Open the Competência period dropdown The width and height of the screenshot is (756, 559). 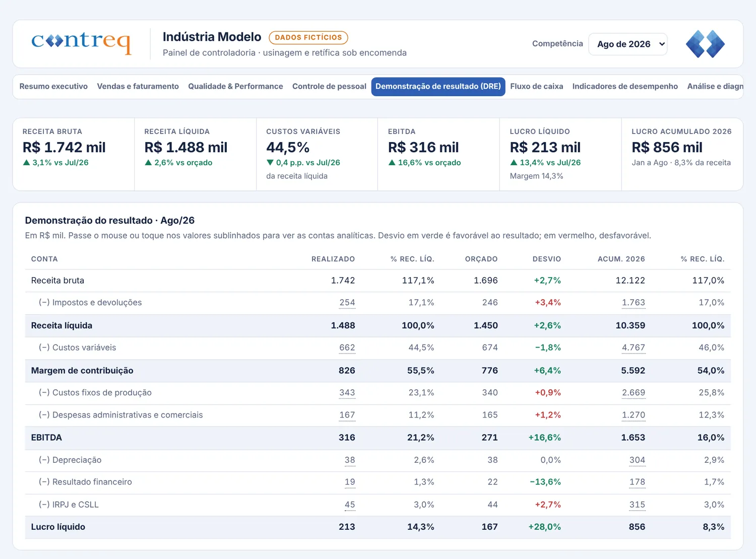628,44
